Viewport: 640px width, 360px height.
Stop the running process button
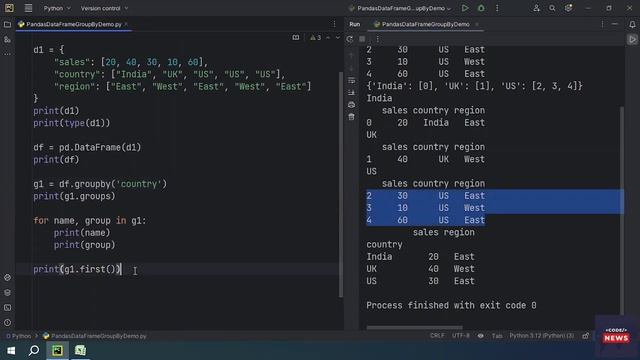(362, 39)
